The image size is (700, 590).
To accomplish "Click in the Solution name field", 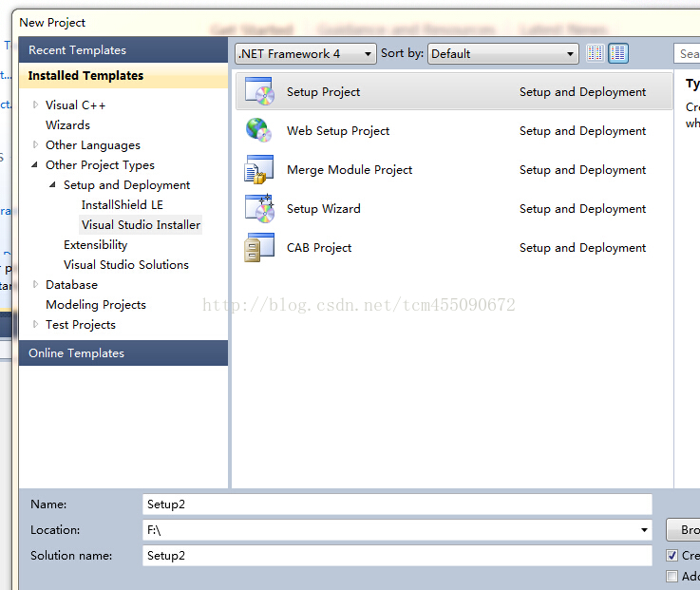I will click(x=397, y=555).
